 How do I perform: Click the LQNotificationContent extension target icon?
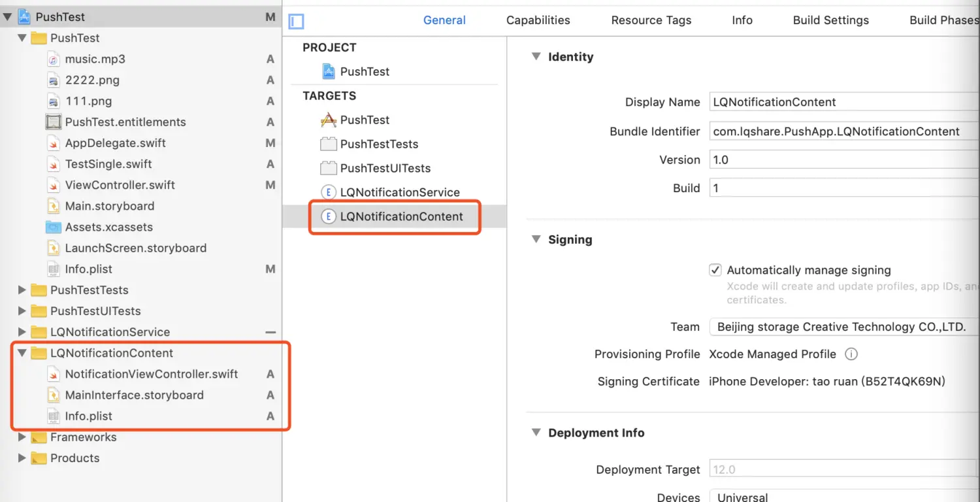click(328, 216)
